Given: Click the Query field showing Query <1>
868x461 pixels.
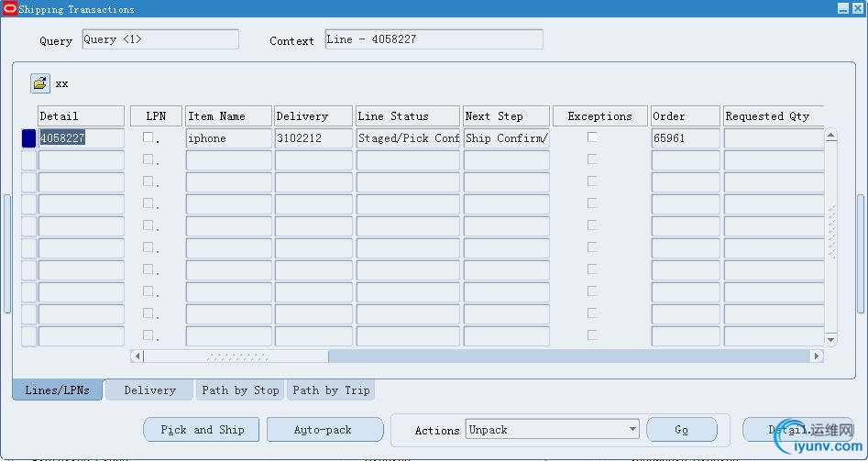Looking at the screenshot, I should 160,39.
